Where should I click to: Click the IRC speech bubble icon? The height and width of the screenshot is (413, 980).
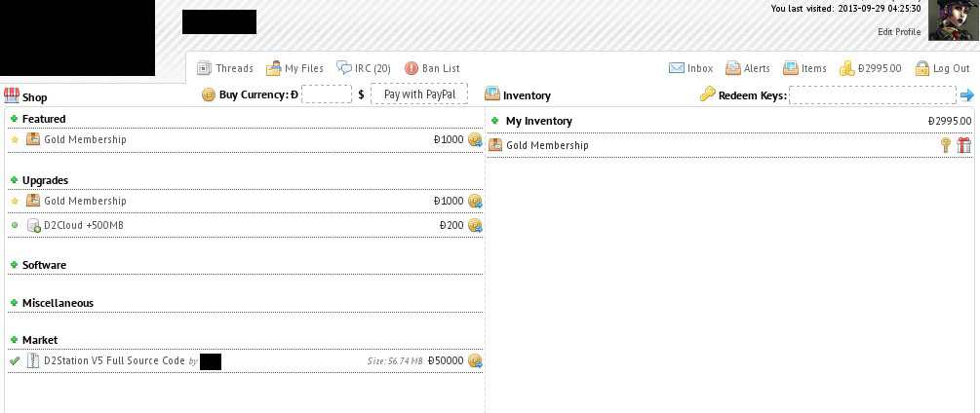[x=344, y=67]
